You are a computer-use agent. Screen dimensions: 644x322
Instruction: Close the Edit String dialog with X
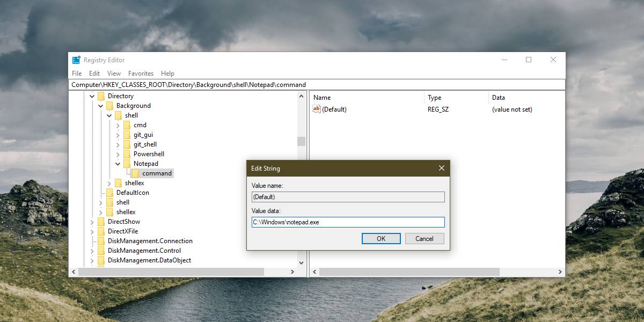(x=442, y=168)
